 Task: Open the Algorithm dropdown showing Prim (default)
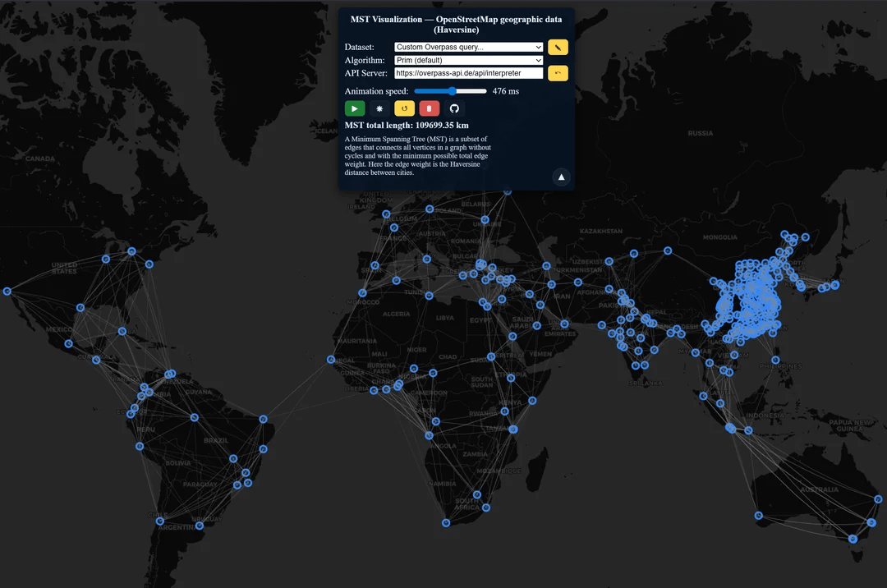(x=468, y=60)
